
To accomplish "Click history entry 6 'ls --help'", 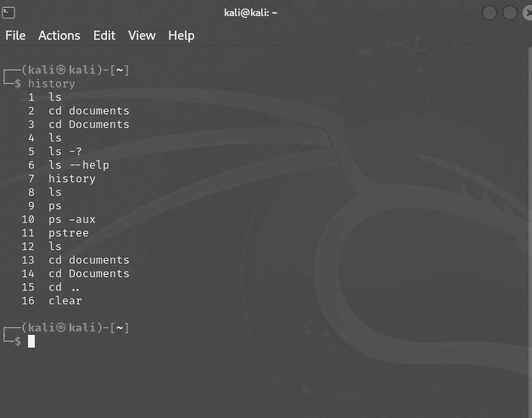I will coord(79,165).
